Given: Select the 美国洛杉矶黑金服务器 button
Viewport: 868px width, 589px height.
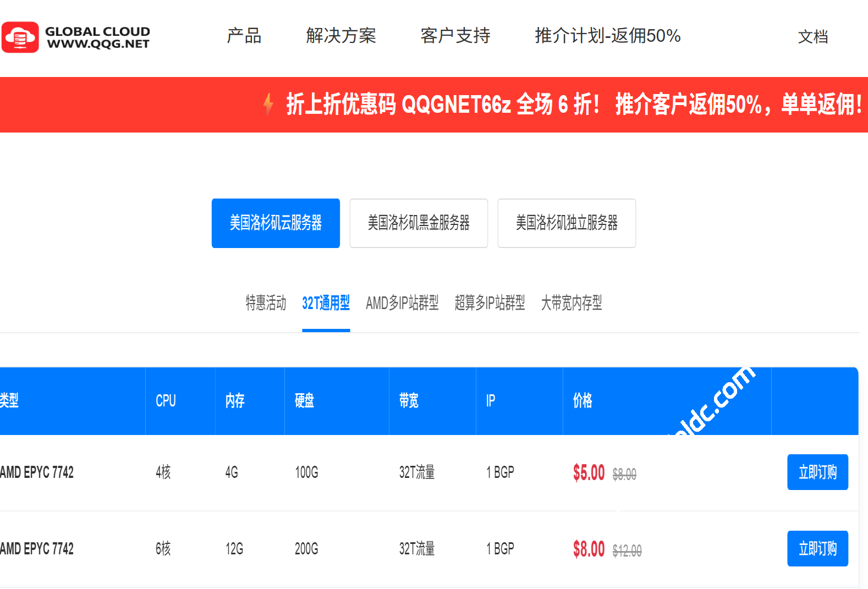Looking at the screenshot, I should pyautogui.click(x=419, y=223).
